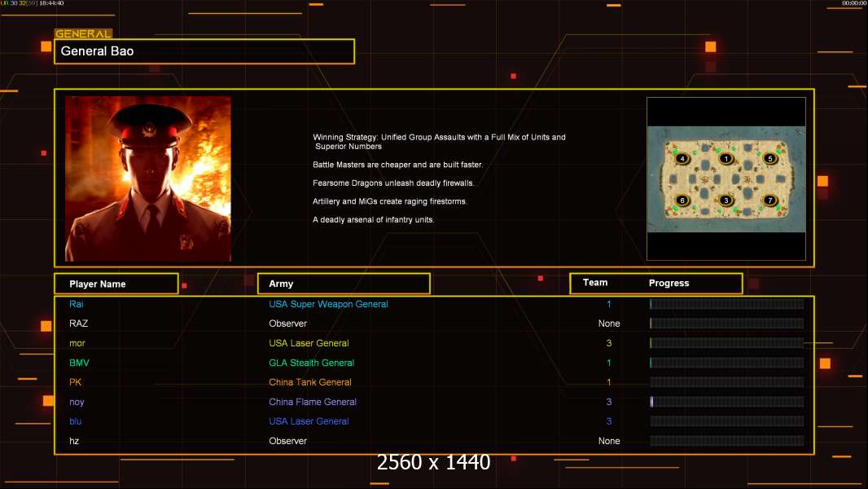
Task: Click mor's team number 3
Action: click(609, 343)
